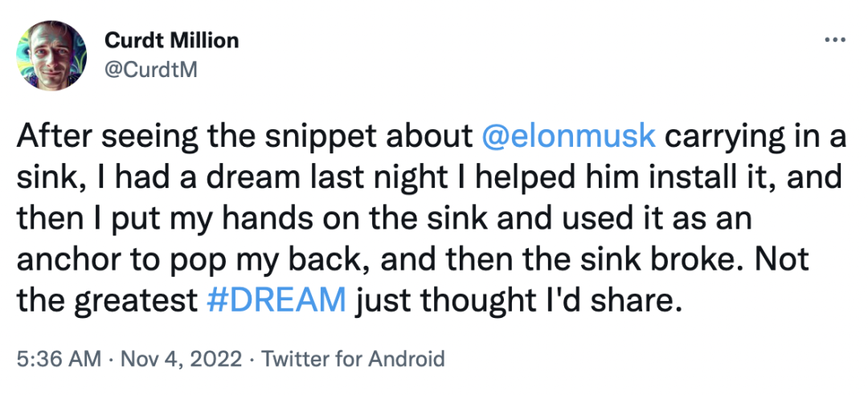Click the @CurdtM handle
Screen dimensions: 868x395
pyautogui.click(x=151, y=69)
